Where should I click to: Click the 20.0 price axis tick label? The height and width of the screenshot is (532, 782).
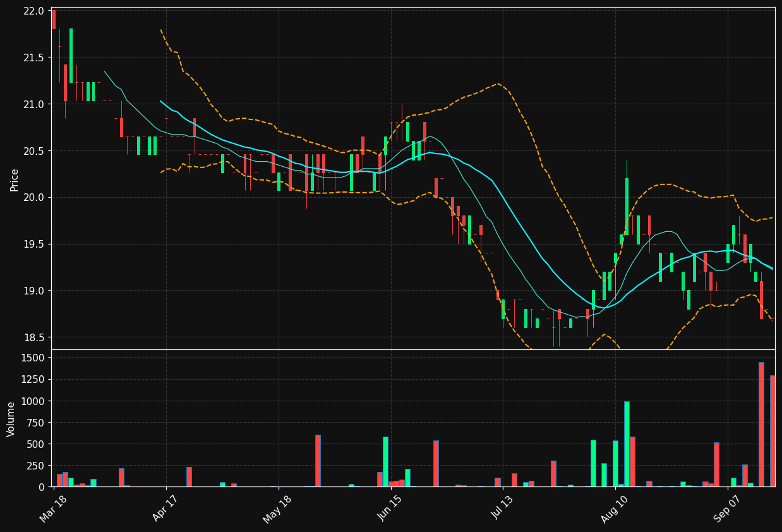34,198
